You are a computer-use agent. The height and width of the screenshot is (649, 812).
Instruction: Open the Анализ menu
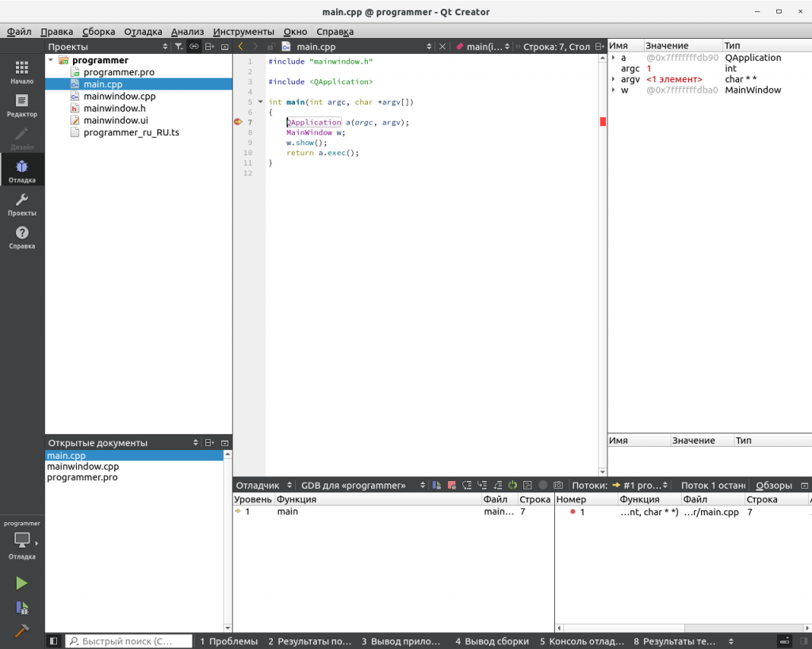coord(187,32)
